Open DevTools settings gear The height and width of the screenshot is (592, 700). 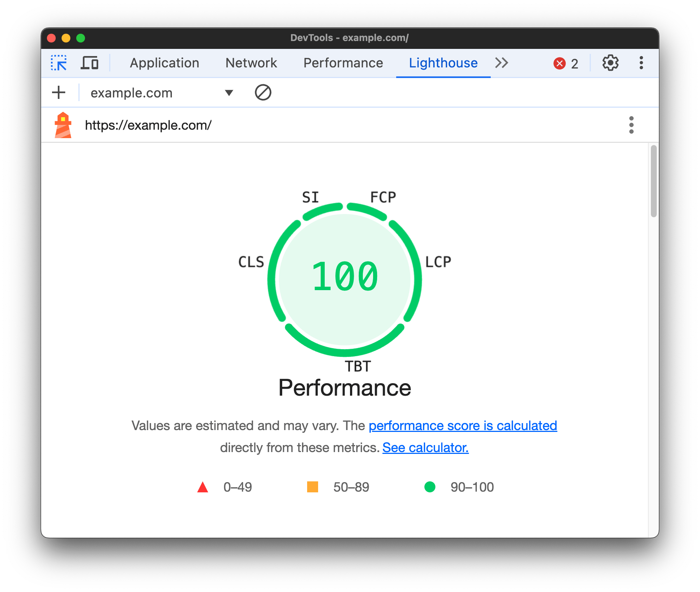610,63
